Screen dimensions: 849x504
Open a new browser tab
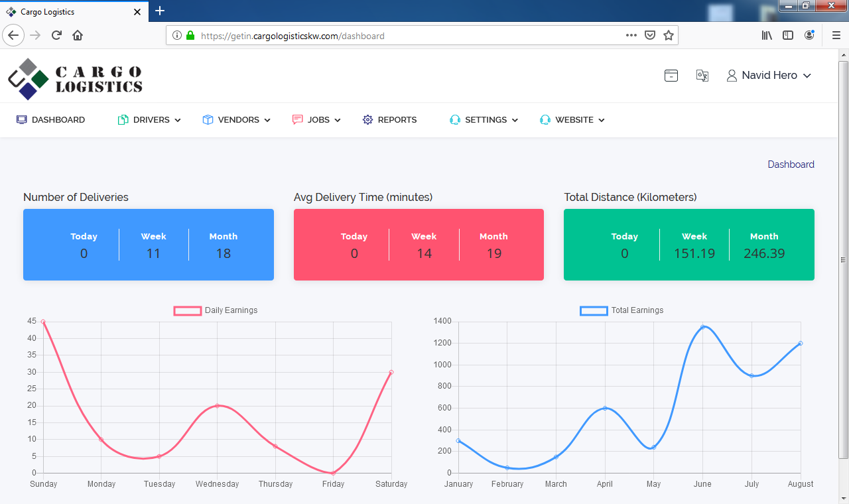(x=159, y=11)
